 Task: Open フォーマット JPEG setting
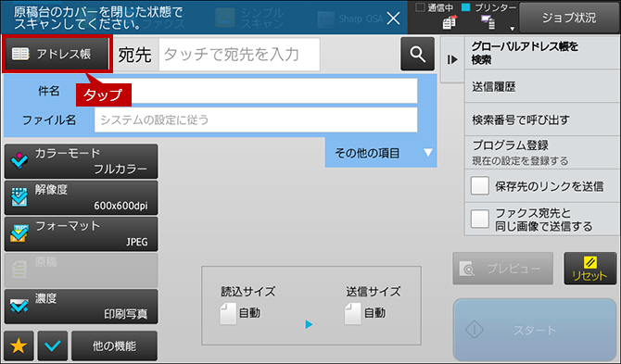pos(82,233)
